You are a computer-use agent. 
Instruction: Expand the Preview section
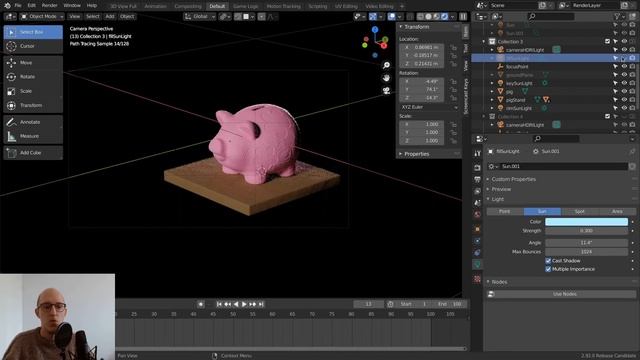click(501, 189)
